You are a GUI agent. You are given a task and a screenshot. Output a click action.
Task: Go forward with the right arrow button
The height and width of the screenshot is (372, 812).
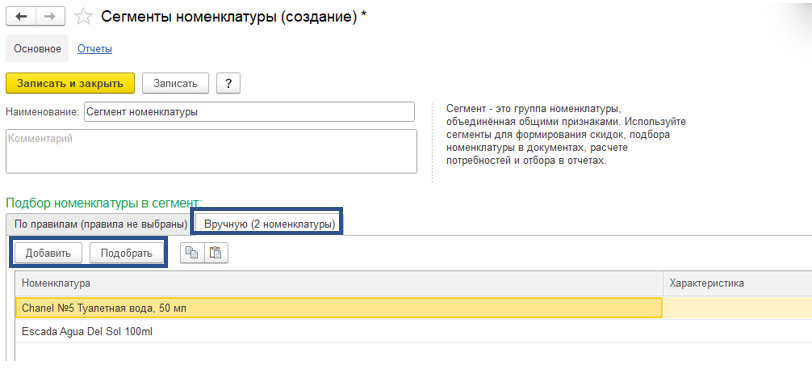(x=50, y=17)
